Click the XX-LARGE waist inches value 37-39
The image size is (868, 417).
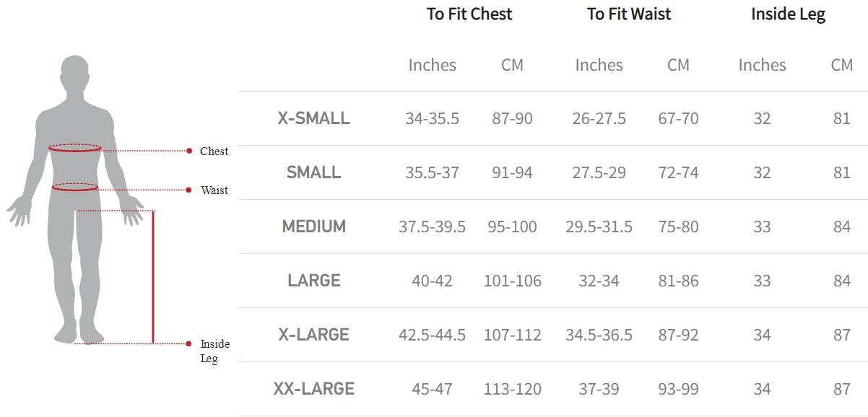click(x=599, y=390)
